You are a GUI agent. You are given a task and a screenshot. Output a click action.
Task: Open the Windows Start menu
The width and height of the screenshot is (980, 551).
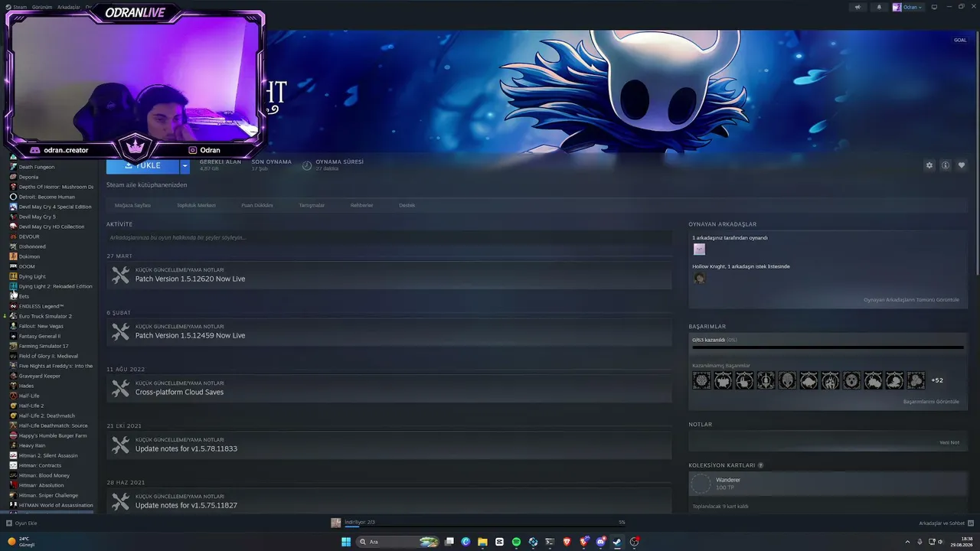tap(346, 542)
